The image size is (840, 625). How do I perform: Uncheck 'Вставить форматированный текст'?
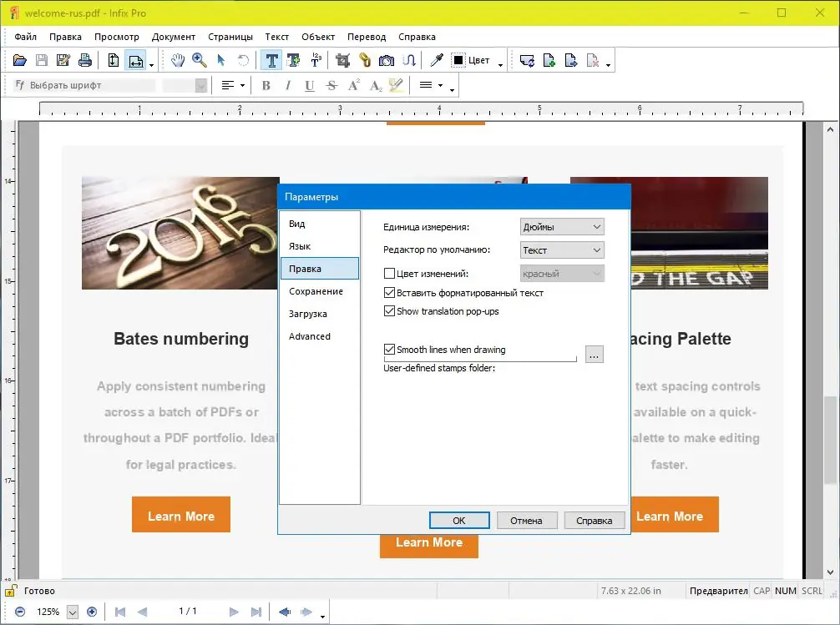click(389, 293)
